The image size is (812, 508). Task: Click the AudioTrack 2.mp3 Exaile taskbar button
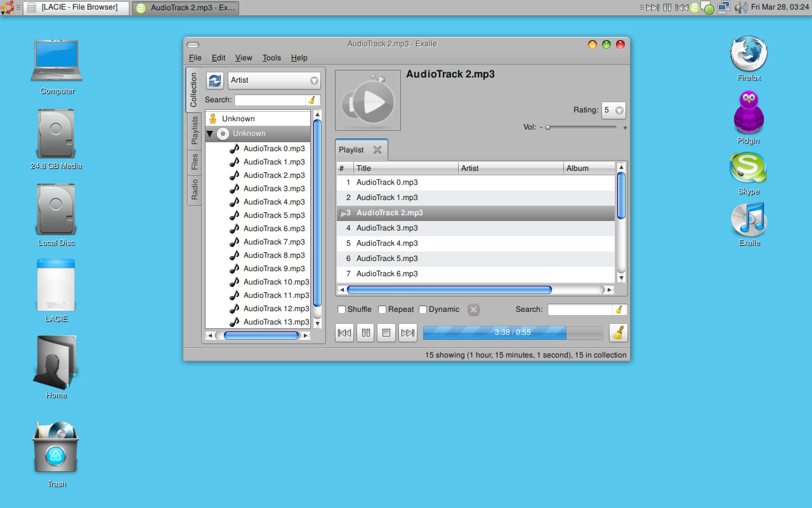[x=187, y=8]
